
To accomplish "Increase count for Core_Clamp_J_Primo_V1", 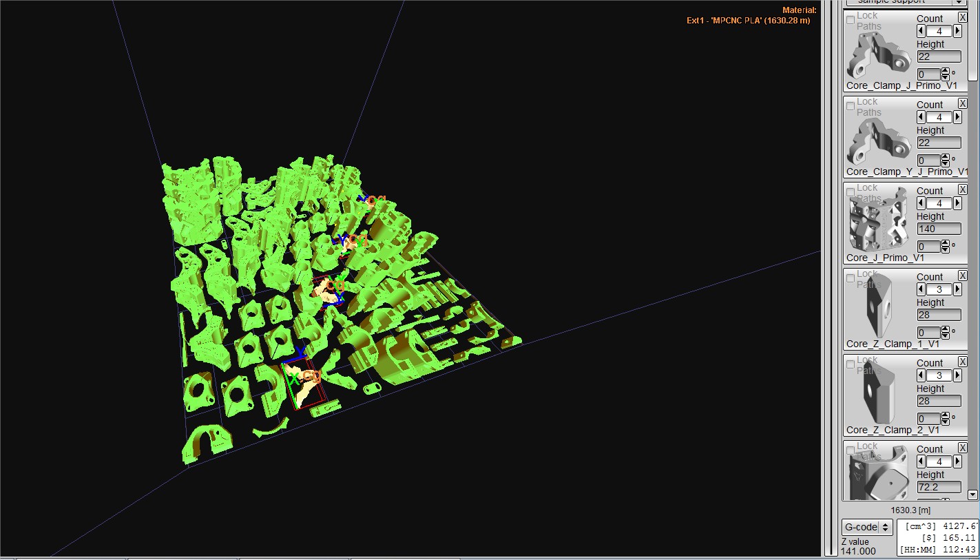I will tap(957, 31).
